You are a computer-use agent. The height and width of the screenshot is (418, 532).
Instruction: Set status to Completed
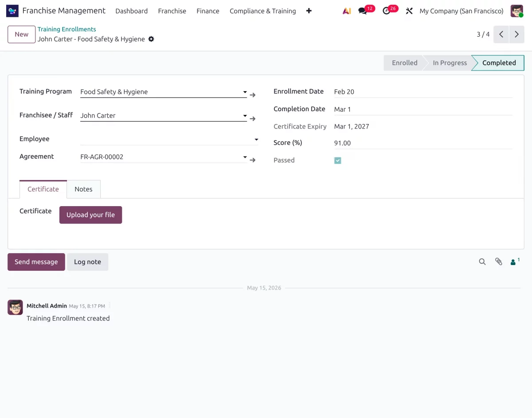pyautogui.click(x=498, y=63)
